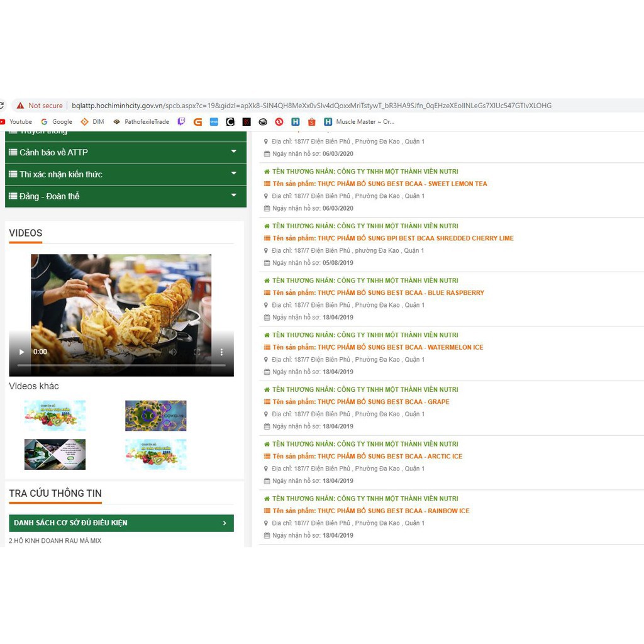Open the Muscle Master bookmark
Screen dimensions: 644x644
click(x=359, y=121)
